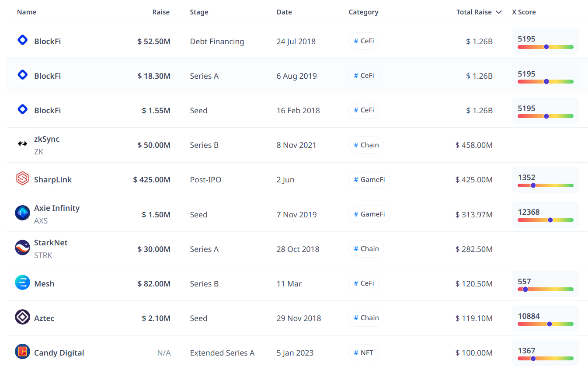This screenshot has height=370, width=588.
Task: Open the CeFi tag in BlockFi $1.55M Seed row
Action: [x=364, y=110]
